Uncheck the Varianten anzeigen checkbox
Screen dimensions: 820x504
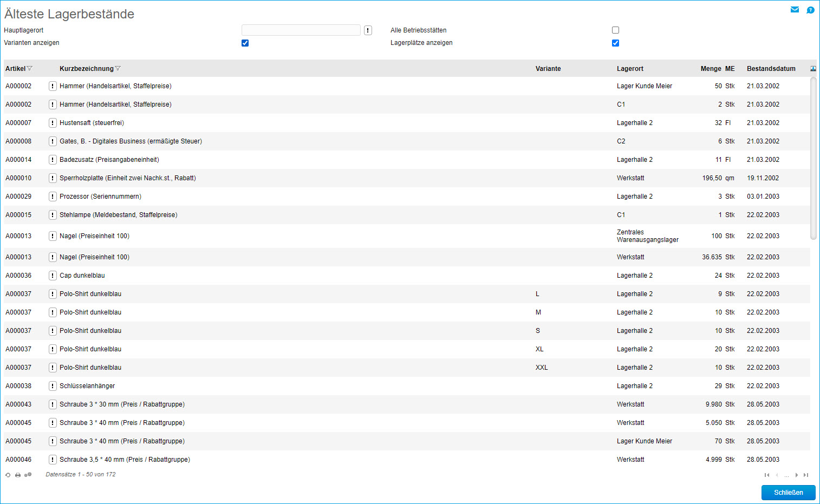[x=245, y=43]
